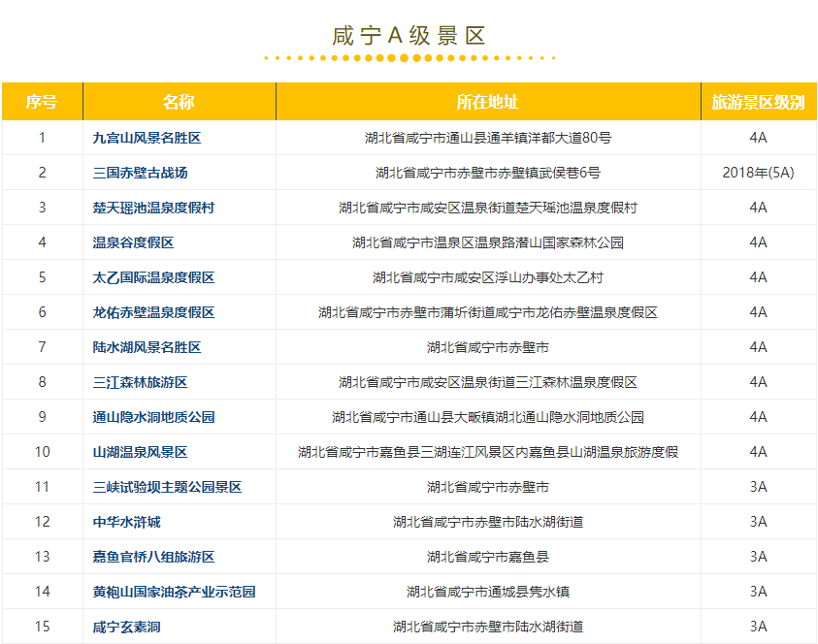Viewport: 818px width, 644px height.
Task: Open the 中华水浒城 link
Action: [126, 522]
